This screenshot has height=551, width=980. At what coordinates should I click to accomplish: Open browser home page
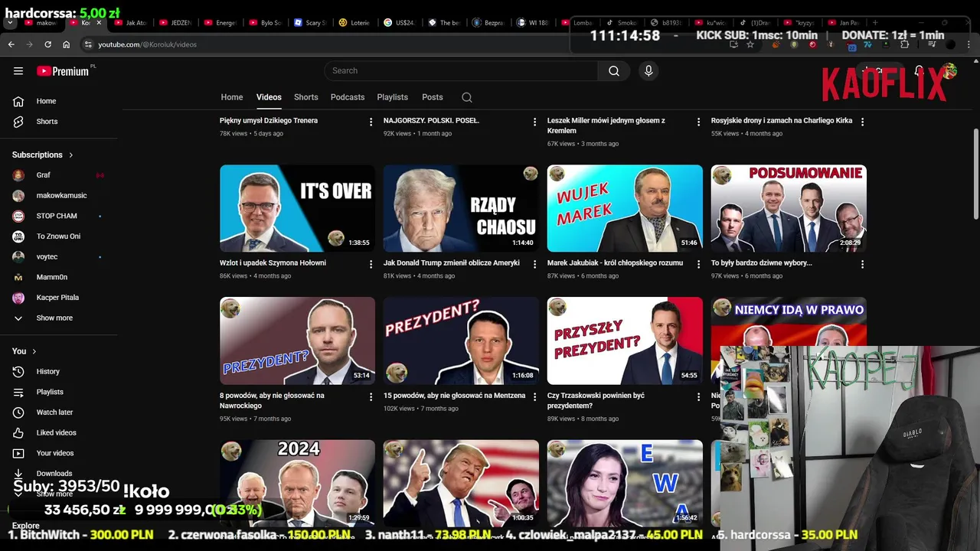click(66, 44)
